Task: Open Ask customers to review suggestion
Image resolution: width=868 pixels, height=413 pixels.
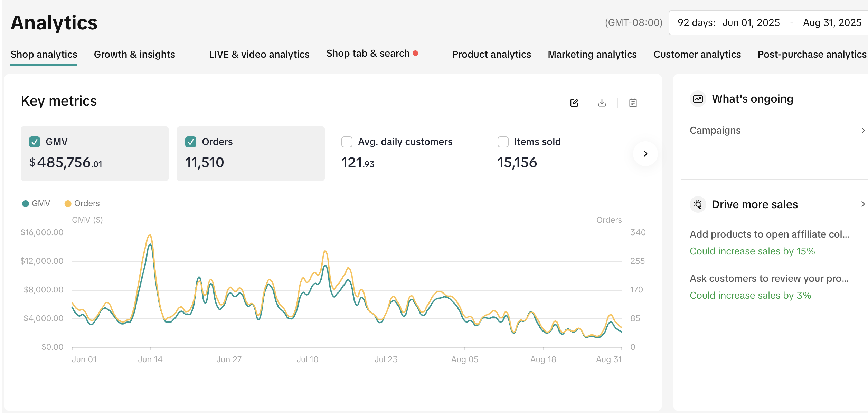Action: (x=769, y=279)
